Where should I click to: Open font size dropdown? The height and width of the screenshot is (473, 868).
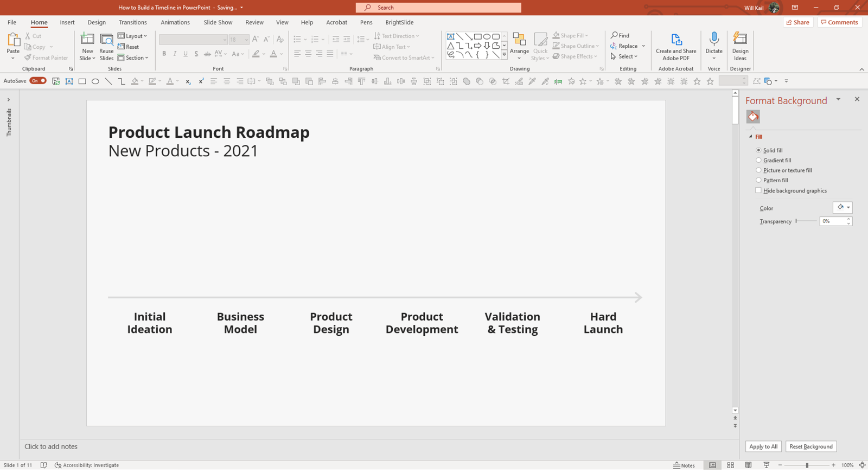246,39
